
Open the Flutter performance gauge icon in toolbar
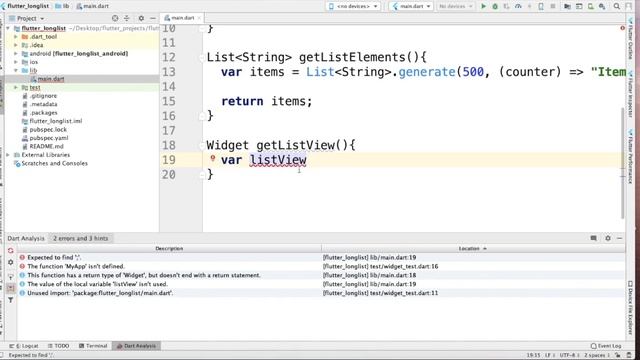[518, 6]
